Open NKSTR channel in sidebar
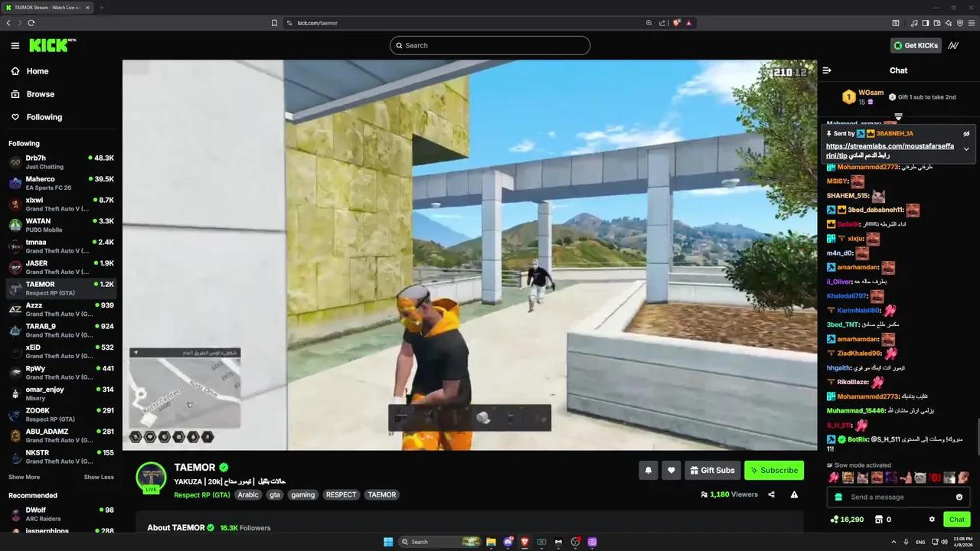Viewport: 980px width, 551px height. click(61, 457)
